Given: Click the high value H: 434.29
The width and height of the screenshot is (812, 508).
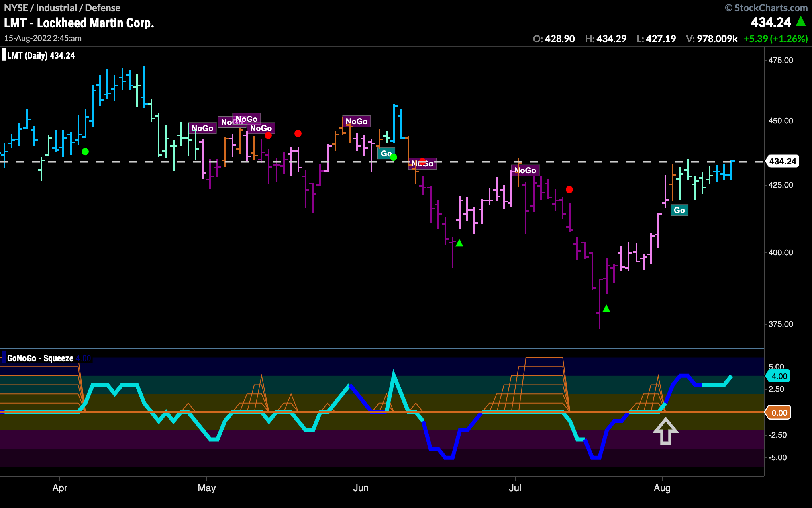Looking at the screenshot, I should [606, 39].
